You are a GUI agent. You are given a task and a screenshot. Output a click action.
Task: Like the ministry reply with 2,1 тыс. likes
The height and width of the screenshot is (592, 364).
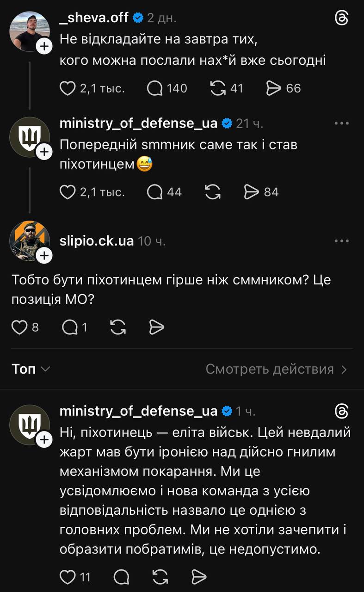point(68,191)
